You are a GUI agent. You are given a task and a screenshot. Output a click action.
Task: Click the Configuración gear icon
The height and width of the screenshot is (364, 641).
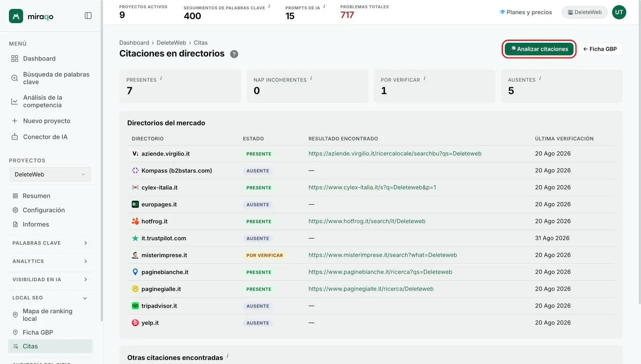point(16,210)
